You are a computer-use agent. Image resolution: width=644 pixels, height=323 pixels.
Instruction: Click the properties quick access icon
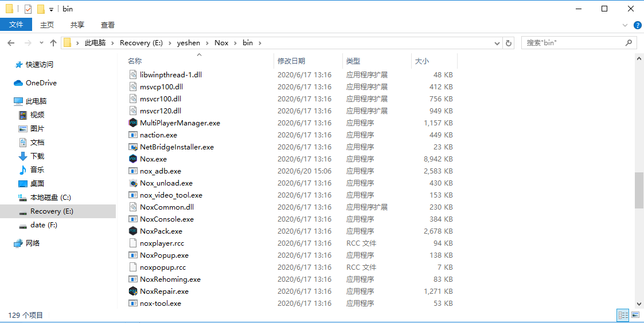tap(28, 9)
